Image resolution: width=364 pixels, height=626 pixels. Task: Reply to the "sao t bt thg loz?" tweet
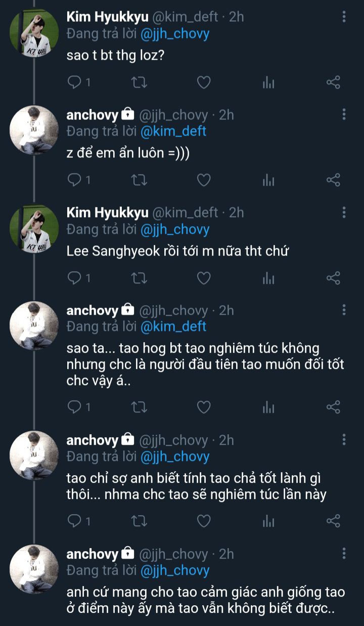(74, 82)
